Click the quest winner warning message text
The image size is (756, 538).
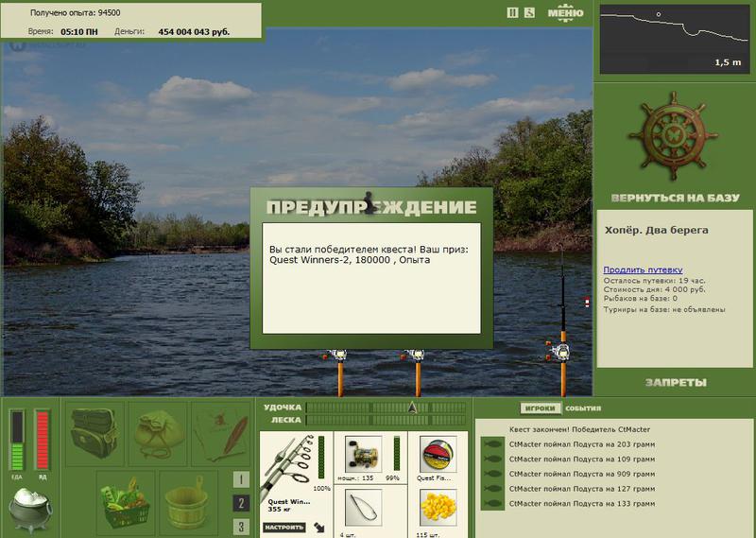[x=369, y=254]
